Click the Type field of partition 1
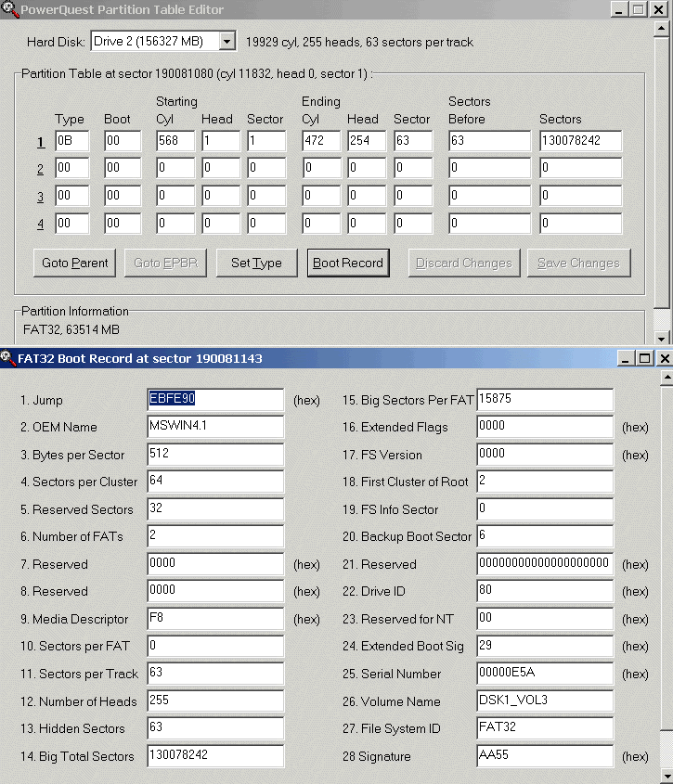 [71, 142]
